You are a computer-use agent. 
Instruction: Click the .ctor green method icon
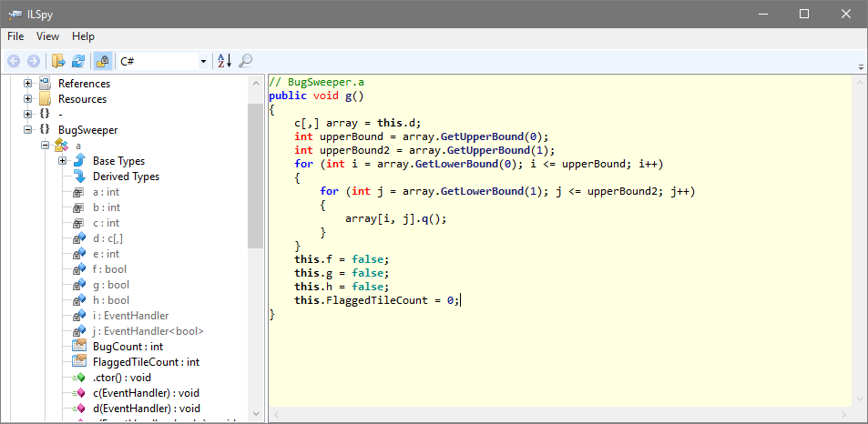tap(79, 378)
